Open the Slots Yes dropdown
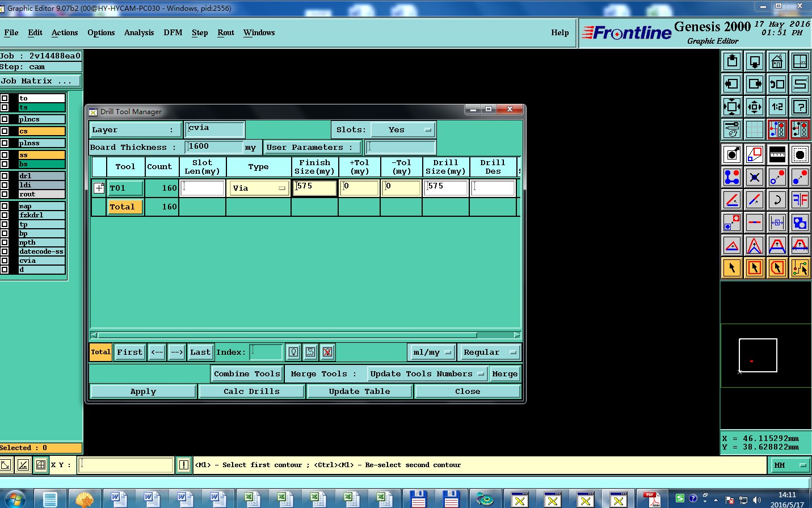The width and height of the screenshot is (812, 508). 403,129
